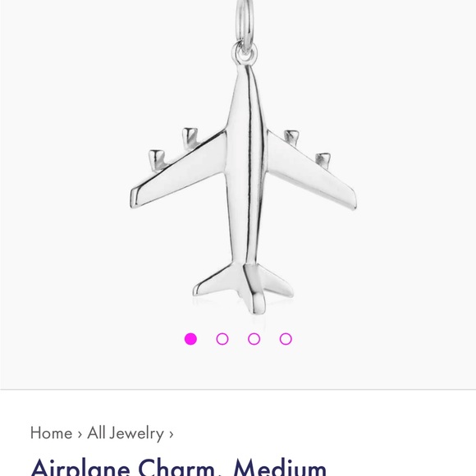Click the right inner engine
The image size is (476, 476).
(291, 137)
